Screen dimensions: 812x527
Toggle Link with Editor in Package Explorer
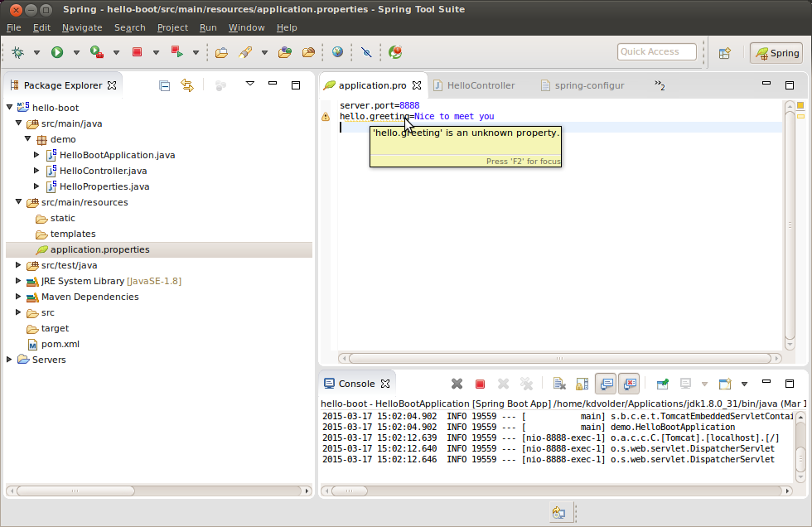(187, 85)
